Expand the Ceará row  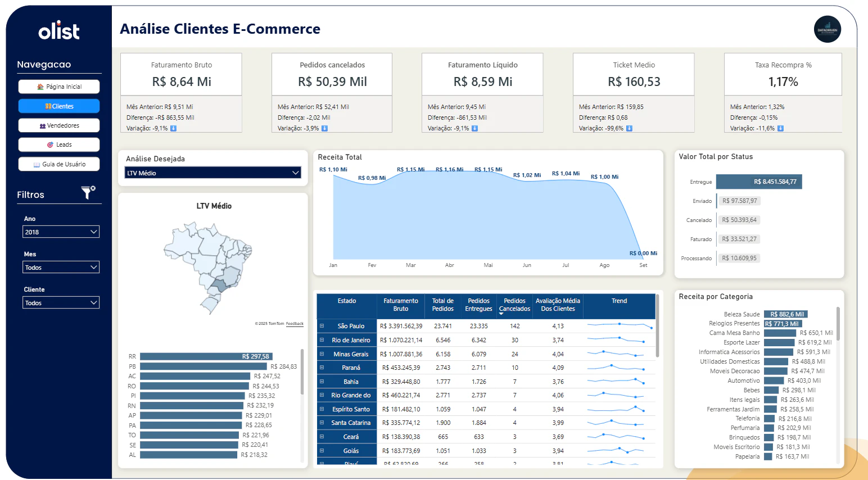tap(322, 437)
